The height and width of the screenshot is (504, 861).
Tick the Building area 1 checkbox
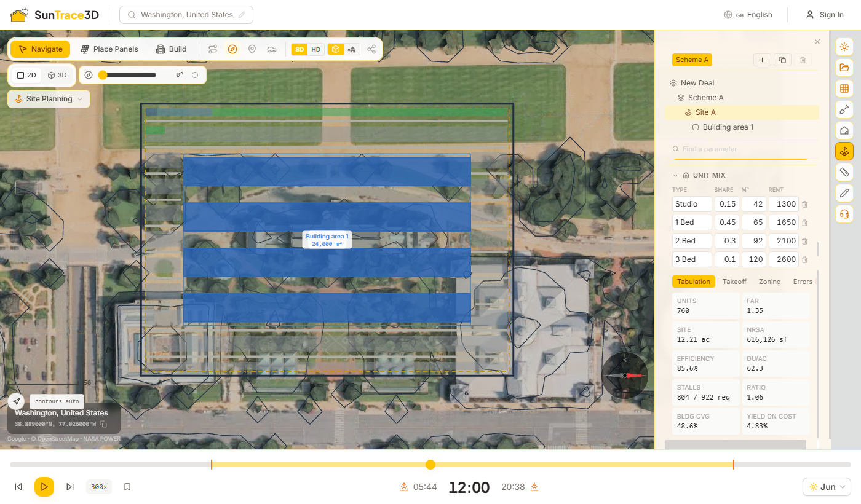pos(696,127)
